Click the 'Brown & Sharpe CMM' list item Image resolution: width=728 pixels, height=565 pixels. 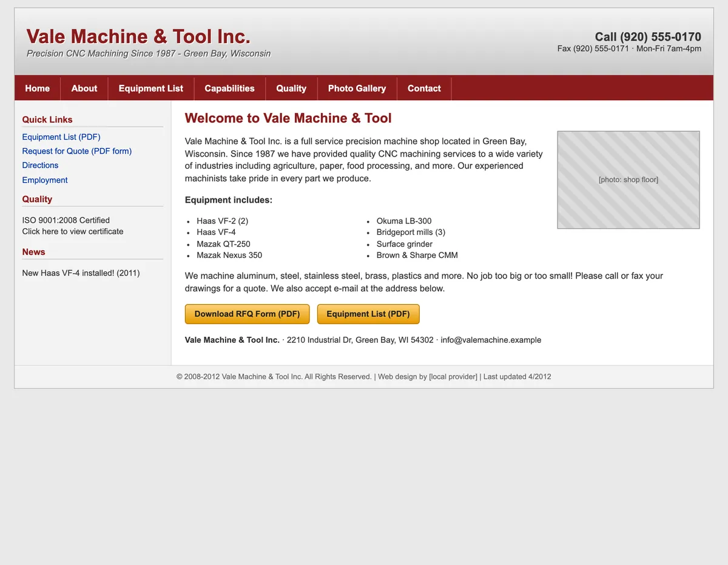click(417, 255)
